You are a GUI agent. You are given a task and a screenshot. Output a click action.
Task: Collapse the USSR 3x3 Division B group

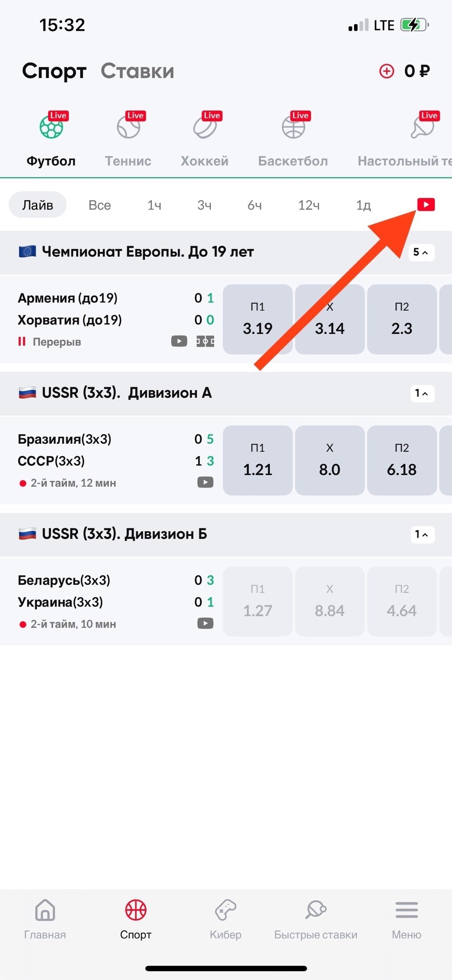pos(422,534)
